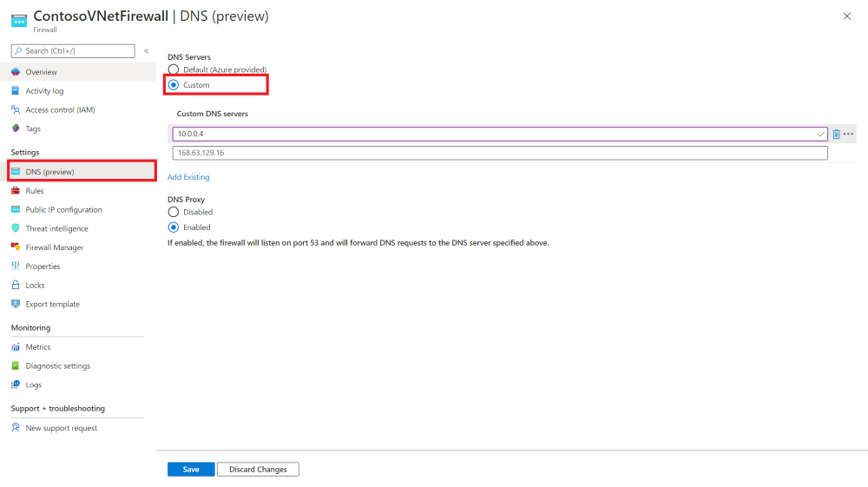
Task: Collapse the sidebar with the double chevron
Action: pyautogui.click(x=147, y=51)
